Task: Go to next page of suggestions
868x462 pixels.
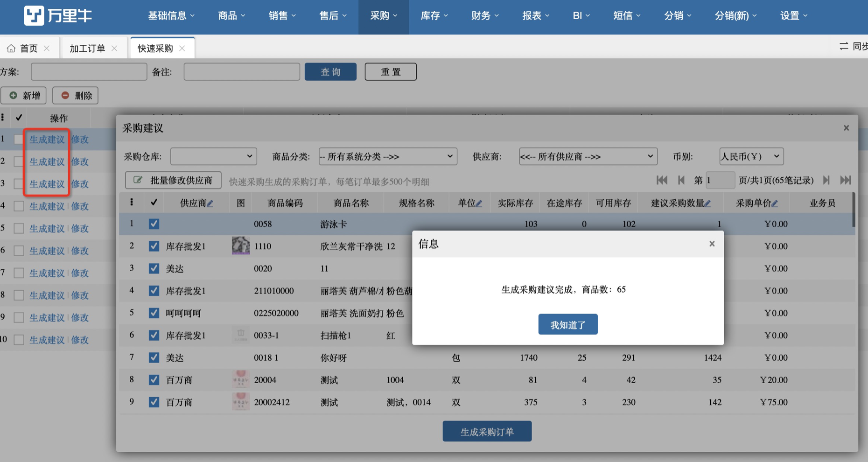Action: click(826, 180)
